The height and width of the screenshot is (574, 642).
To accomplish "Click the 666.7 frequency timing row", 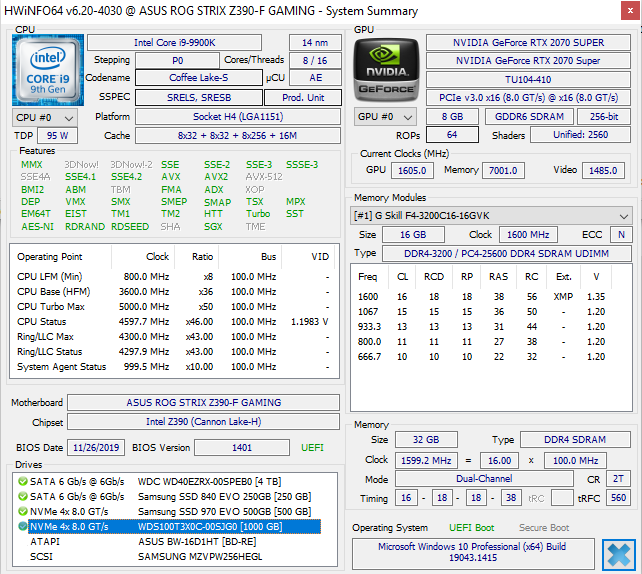I will (x=482, y=357).
